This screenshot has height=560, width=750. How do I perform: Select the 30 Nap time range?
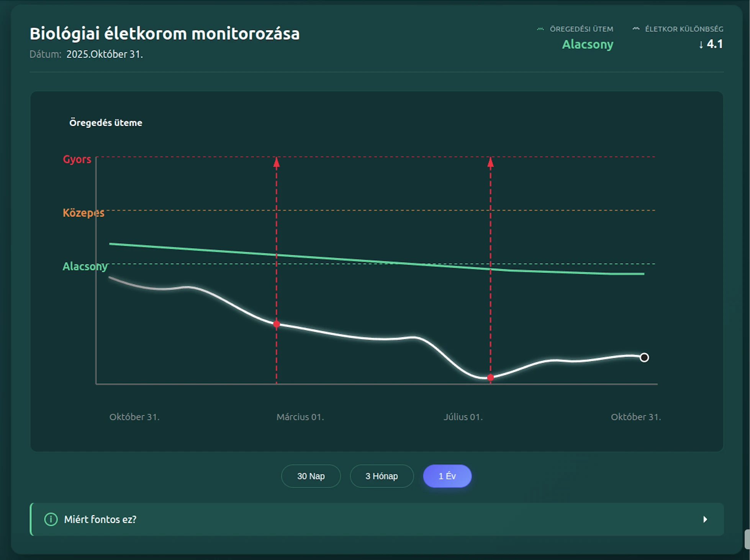tap(311, 476)
